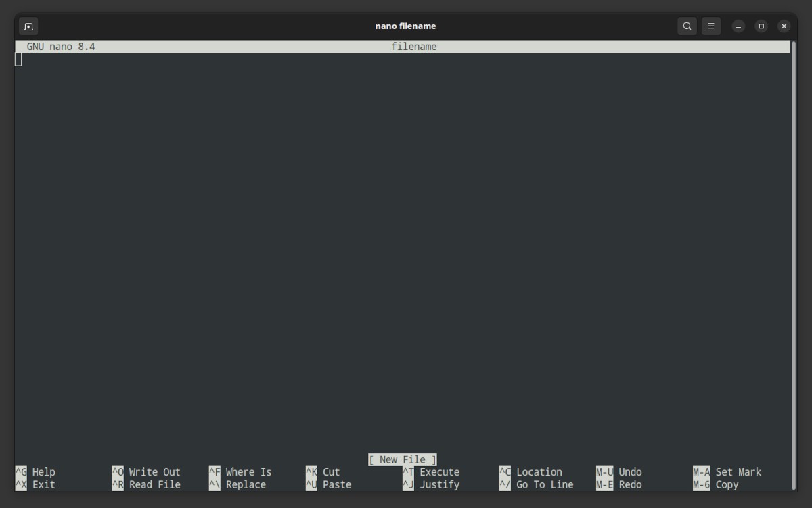
Task: Click the ^O Write Out shortcut
Action: (x=146, y=472)
